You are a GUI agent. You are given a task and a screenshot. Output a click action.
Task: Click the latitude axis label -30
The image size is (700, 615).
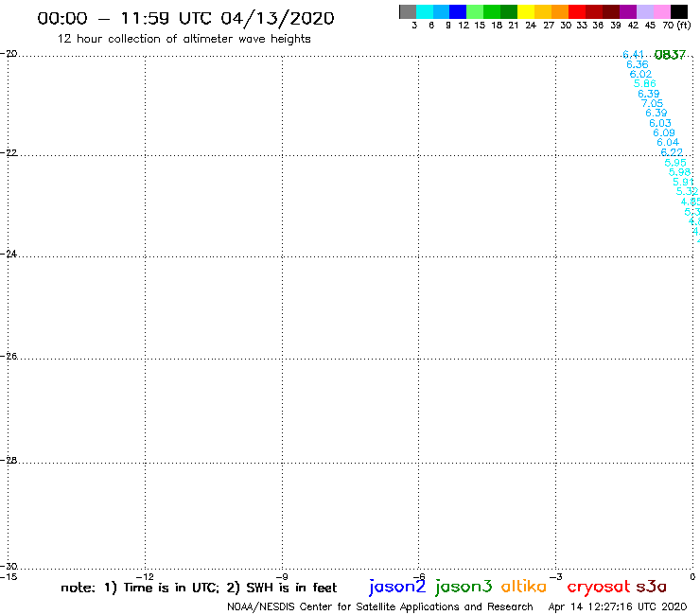point(9,567)
